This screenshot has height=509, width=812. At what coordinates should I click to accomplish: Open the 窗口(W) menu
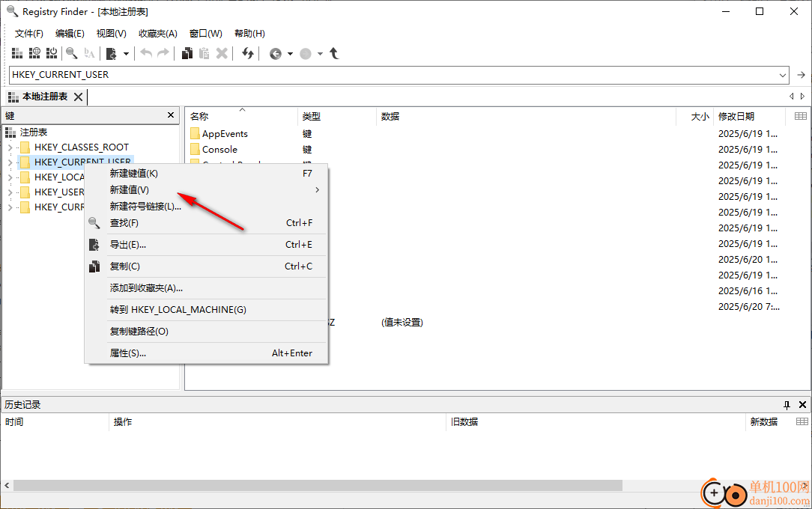coord(205,34)
